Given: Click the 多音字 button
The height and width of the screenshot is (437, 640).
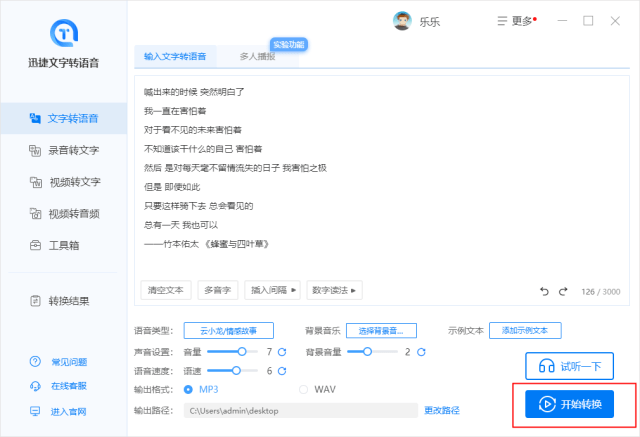Looking at the screenshot, I should click(x=218, y=290).
